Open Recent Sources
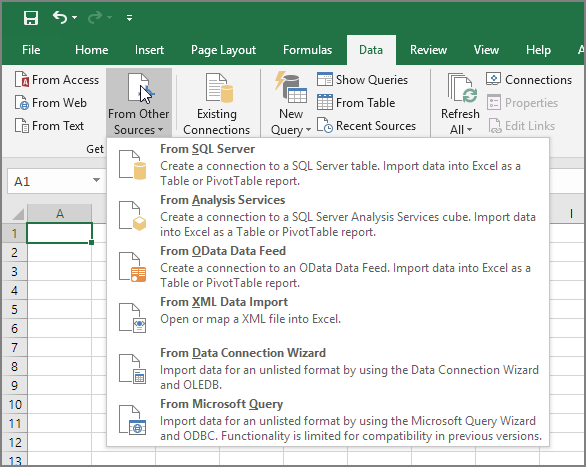The image size is (586, 467). (366, 126)
